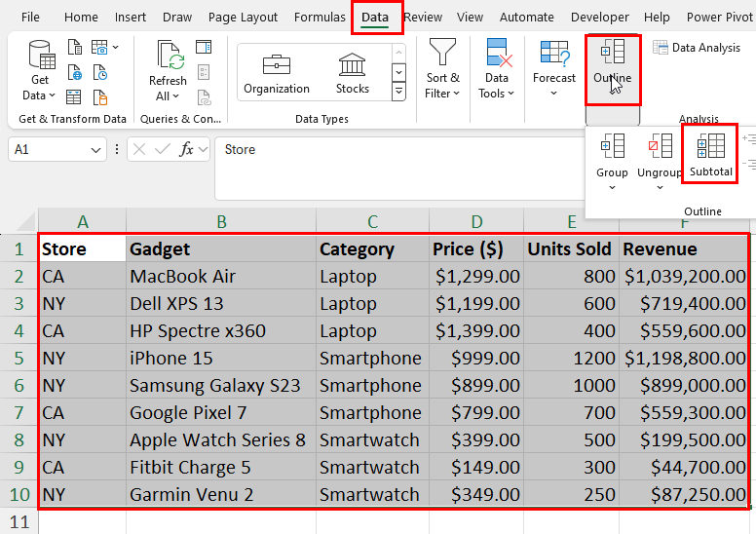Click Sort & Filter funnel icon
Viewport: 756px width, 534px height.
pyautogui.click(x=442, y=52)
